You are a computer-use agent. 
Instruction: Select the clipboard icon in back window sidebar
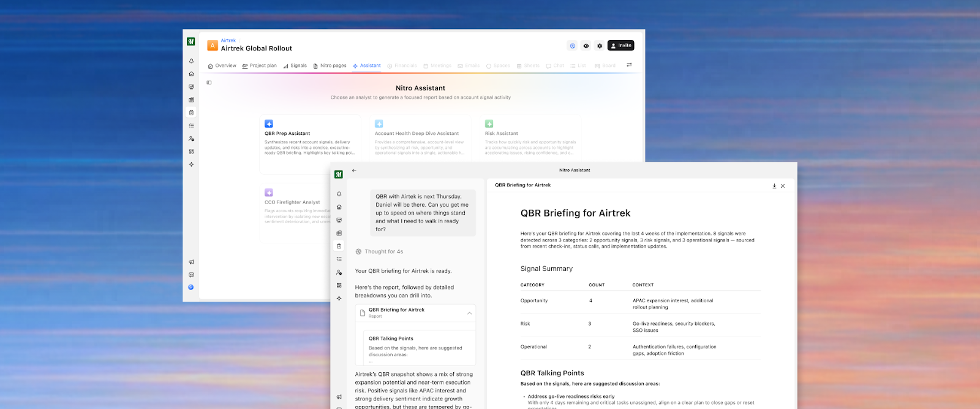click(191, 113)
